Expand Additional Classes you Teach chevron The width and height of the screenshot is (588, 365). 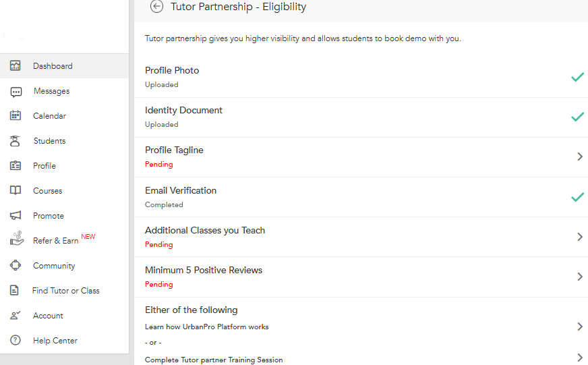[579, 237]
